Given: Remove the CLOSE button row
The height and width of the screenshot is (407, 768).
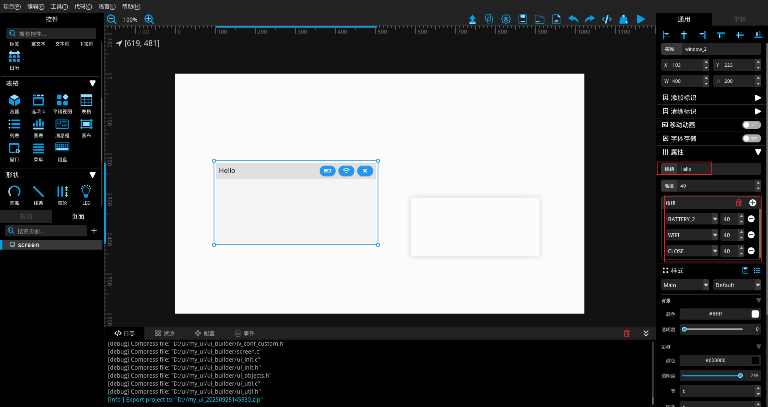Looking at the screenshot, I should (751, 251).
